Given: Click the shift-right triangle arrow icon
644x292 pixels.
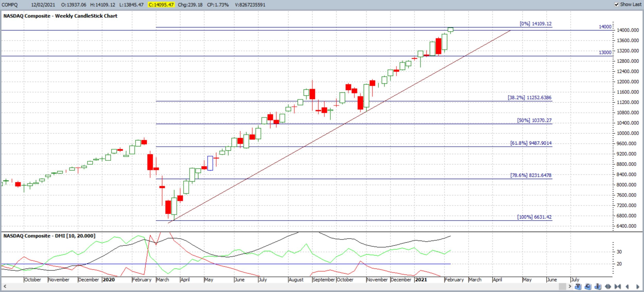Looking at the screenshot, I should [x=638, y=287].
